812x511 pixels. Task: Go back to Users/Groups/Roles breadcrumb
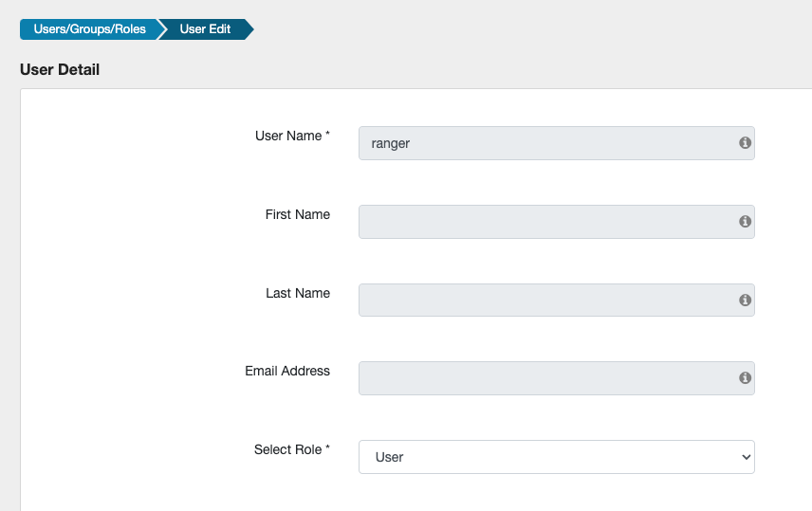(x=89, y=29)
